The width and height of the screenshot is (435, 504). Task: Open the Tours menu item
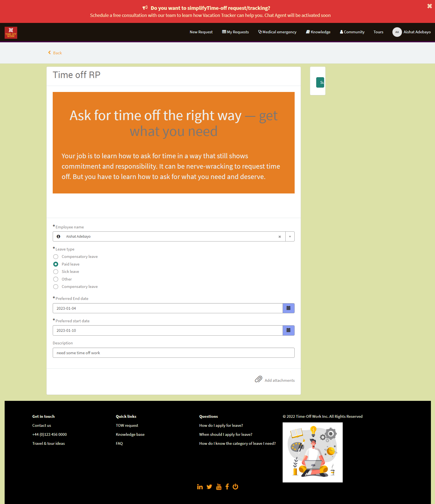pyautogui.click(x=378, y=32)
